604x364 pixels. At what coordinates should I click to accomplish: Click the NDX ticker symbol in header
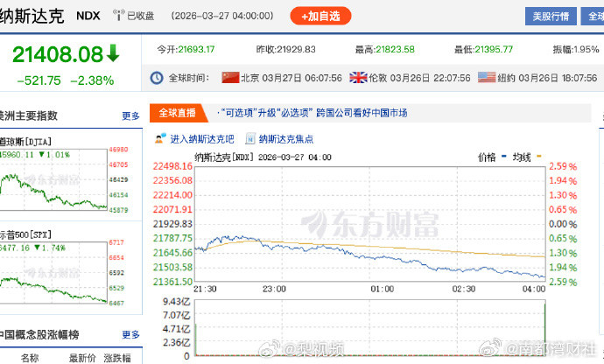[88, 16]
